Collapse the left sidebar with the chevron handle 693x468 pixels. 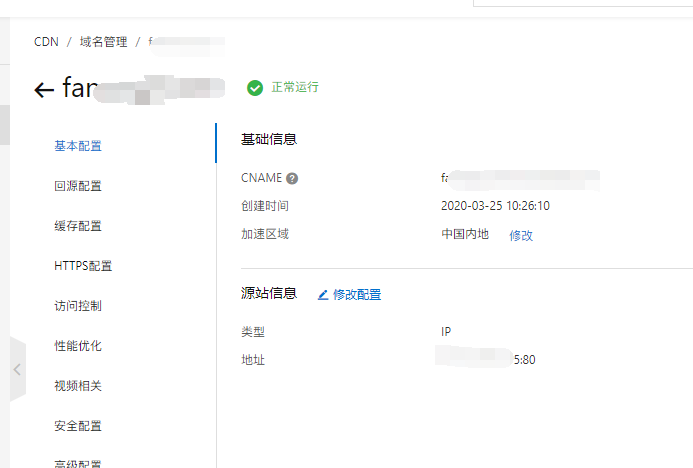(x=17, y=369)
